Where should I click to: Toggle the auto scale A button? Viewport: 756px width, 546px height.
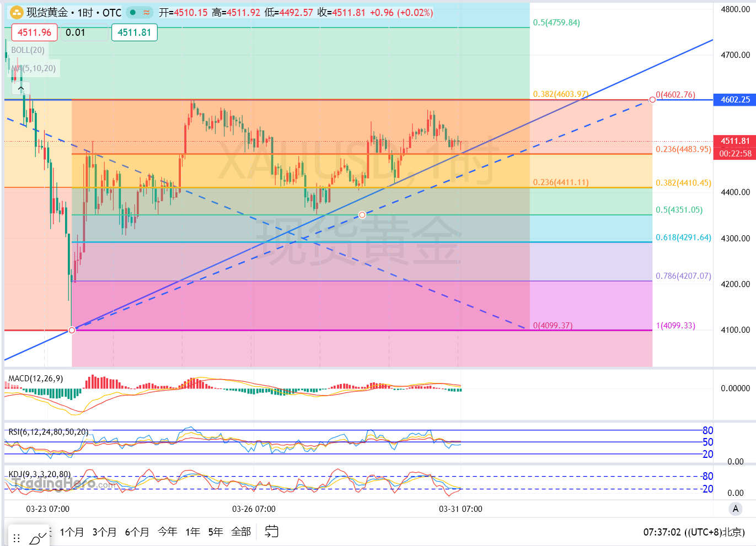point(735,509)
